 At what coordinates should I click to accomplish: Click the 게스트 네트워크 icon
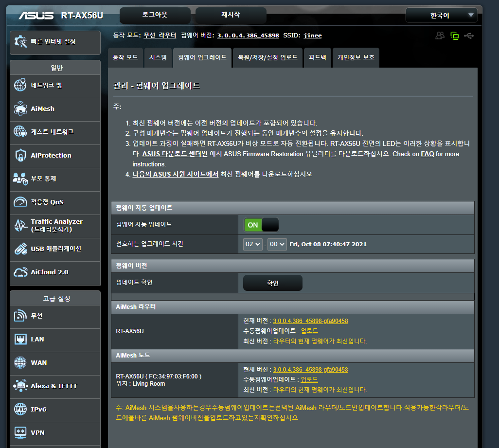tap(20, 131)
